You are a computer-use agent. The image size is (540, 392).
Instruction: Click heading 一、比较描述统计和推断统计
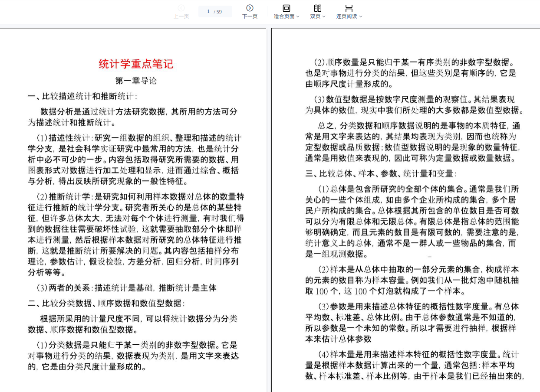pyautogui.click(x=82, y=96)
